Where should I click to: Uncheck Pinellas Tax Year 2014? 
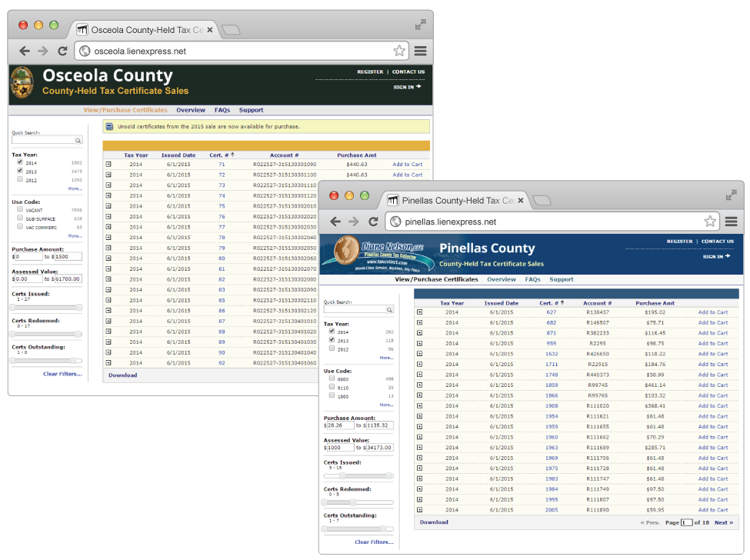(x=332, y=331)
